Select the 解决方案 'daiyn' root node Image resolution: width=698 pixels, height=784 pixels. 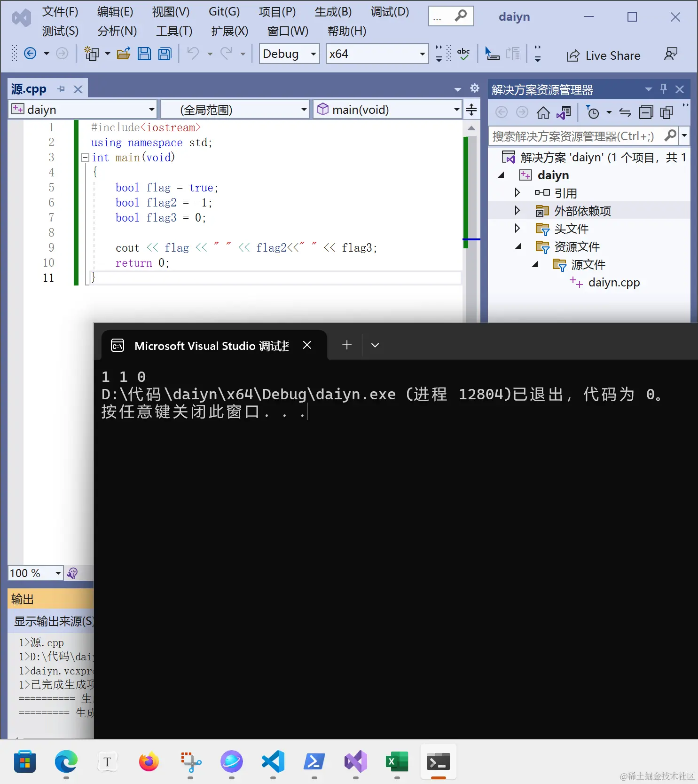tap(595, 157)
